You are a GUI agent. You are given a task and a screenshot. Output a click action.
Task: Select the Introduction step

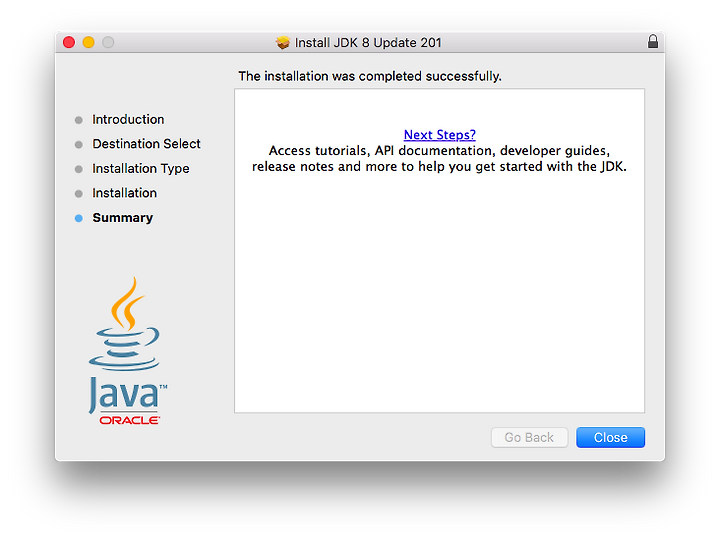pyautogui.click(x=128, y=119)
